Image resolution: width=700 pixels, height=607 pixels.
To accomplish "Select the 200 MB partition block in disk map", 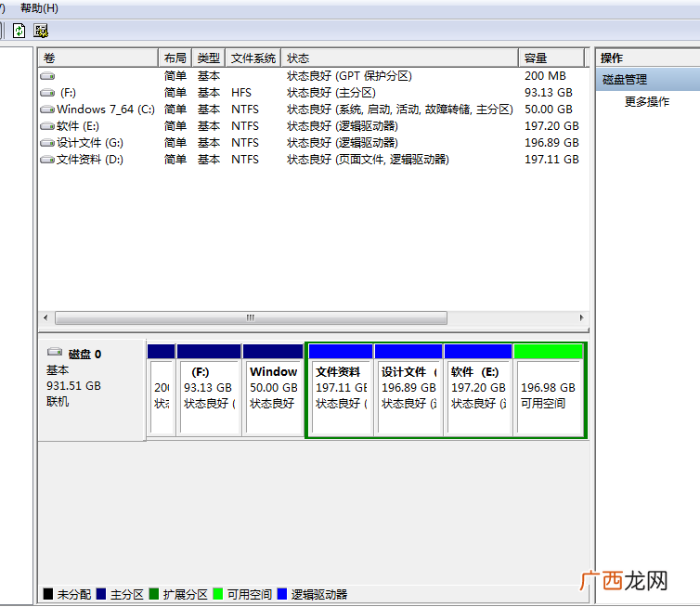I will tap(161, 390).
